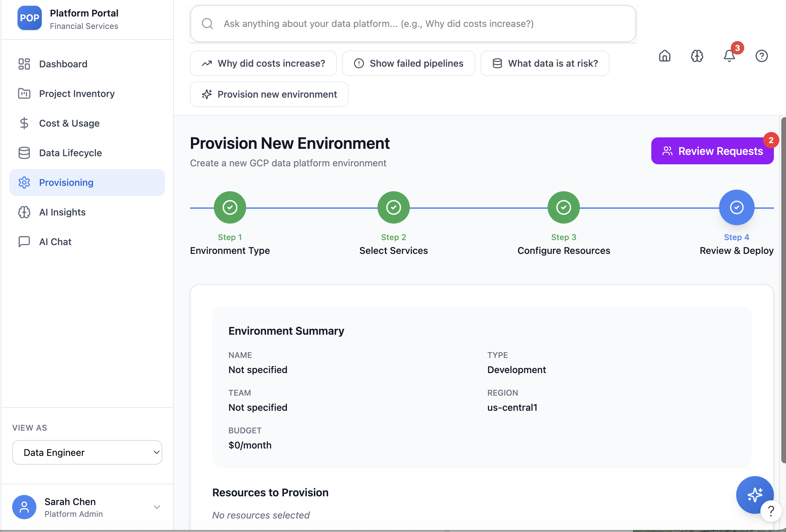Jump to Step 2 Select Services circle

393,207
